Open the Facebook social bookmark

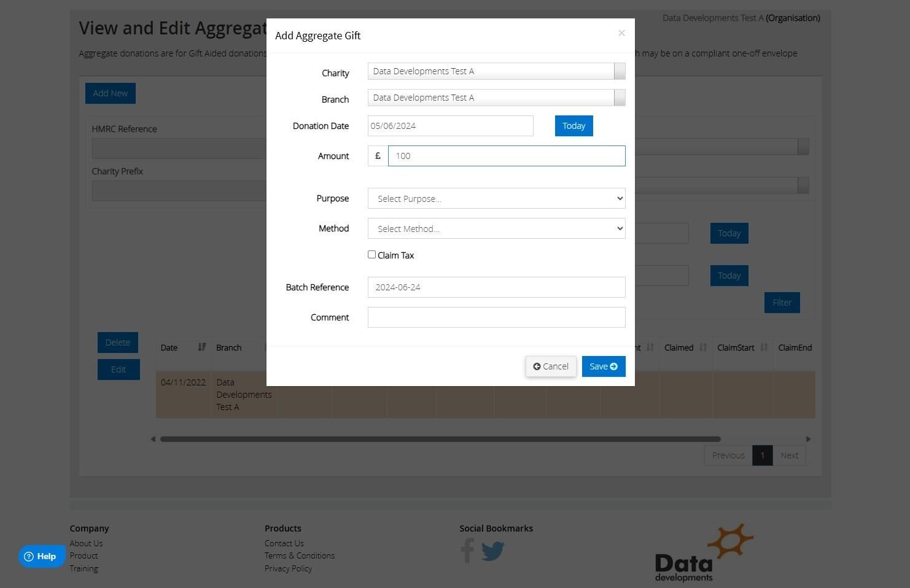point(467,551)
